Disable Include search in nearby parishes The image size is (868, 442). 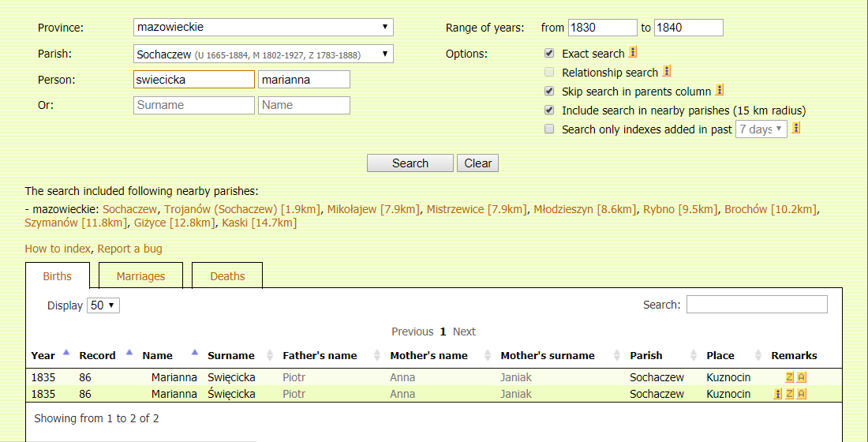pyautogui.click(x=549, y=110)
